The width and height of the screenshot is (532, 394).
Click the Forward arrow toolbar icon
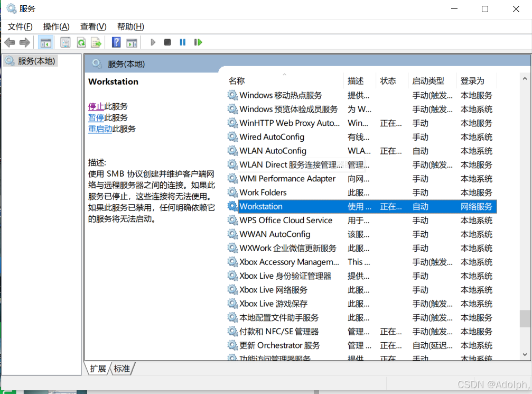tap(25, 42)
